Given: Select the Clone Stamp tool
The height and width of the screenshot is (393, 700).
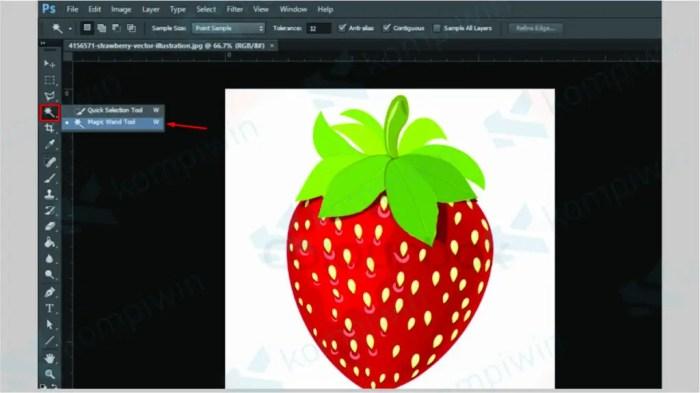Looking at the screenshot, I should pyautogui.click(x=50, y=194).
